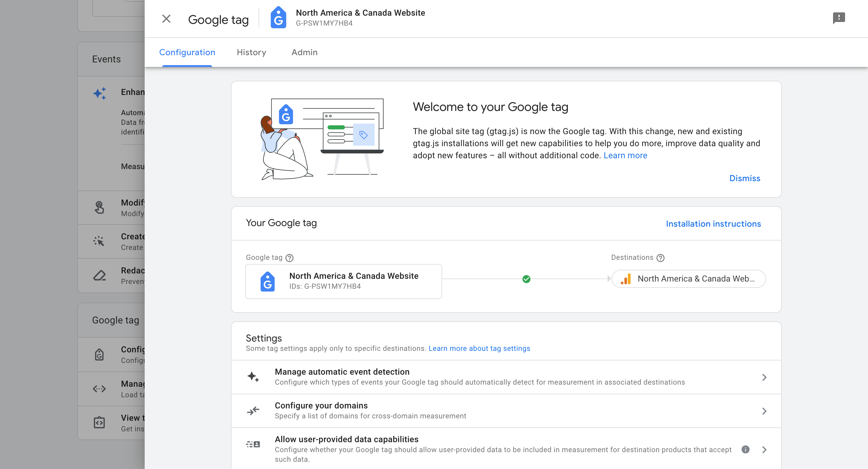Close the Google tag panel
Screen dimensions: 868x469
coord(166,19)
